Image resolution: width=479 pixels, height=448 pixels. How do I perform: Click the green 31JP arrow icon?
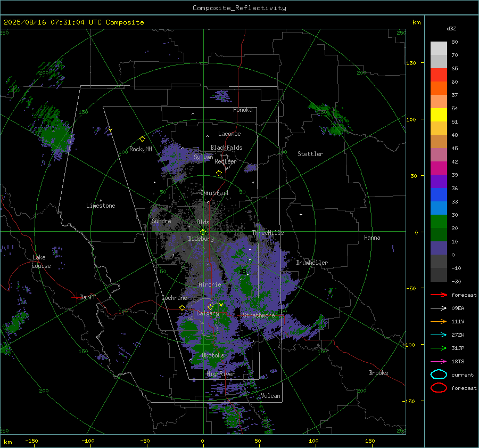439,348
